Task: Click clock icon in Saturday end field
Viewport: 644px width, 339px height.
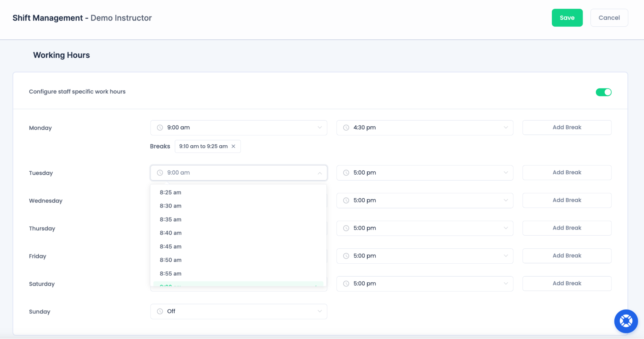Action: tap(346, 284)
